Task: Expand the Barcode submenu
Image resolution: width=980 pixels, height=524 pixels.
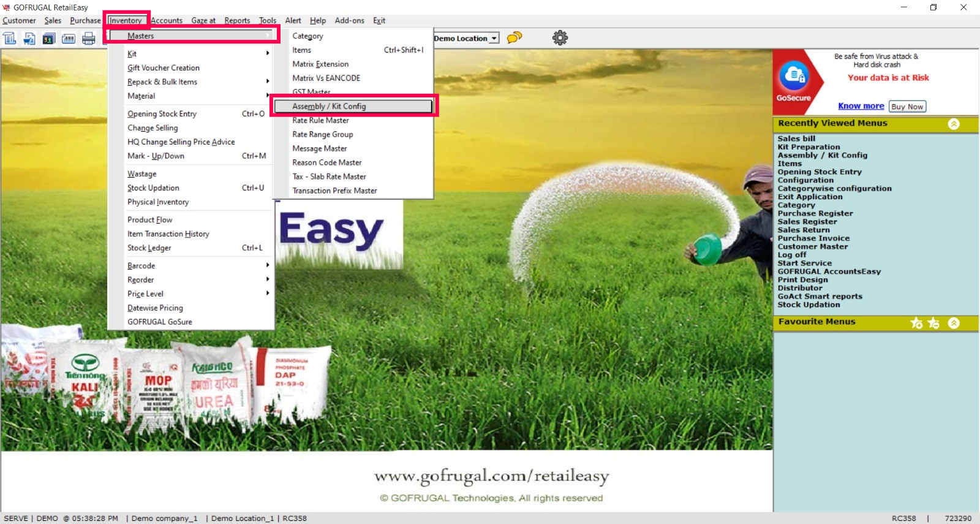Action: tap(268, 265)
